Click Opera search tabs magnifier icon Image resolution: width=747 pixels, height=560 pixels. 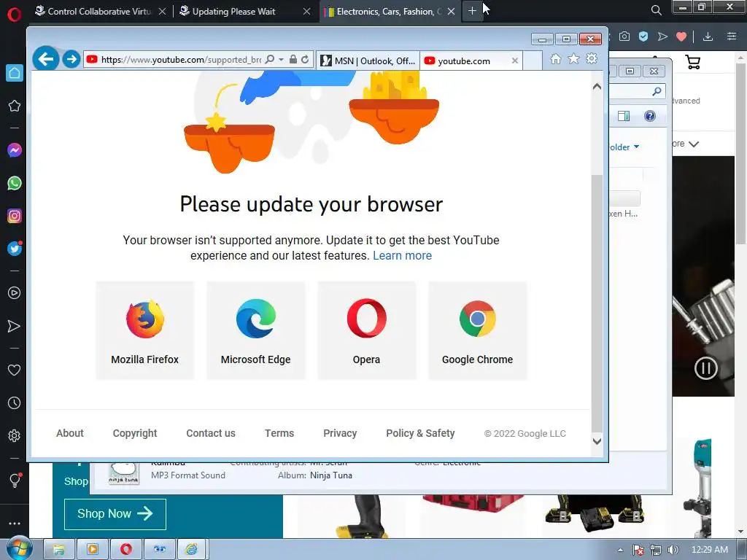[x=656, y=10]
